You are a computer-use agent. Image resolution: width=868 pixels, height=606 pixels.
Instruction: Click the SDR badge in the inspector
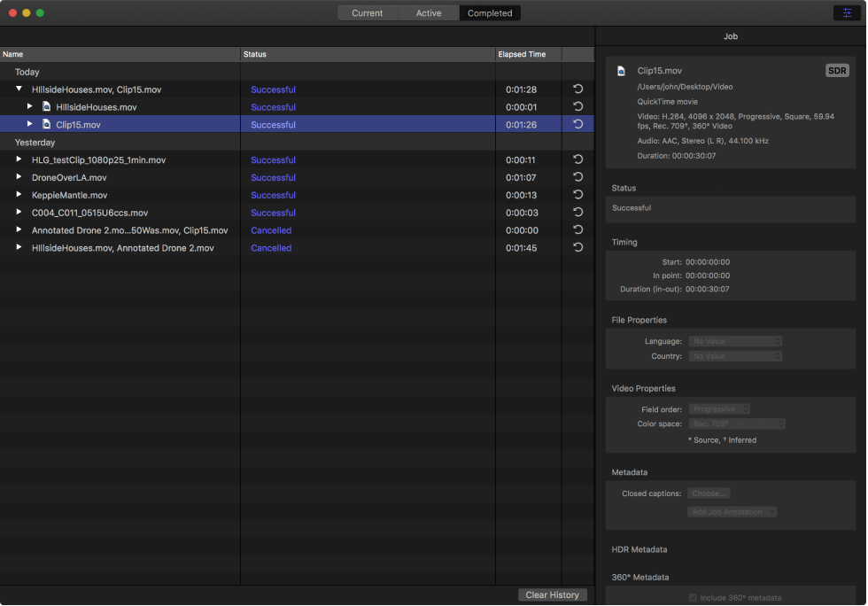836,70
